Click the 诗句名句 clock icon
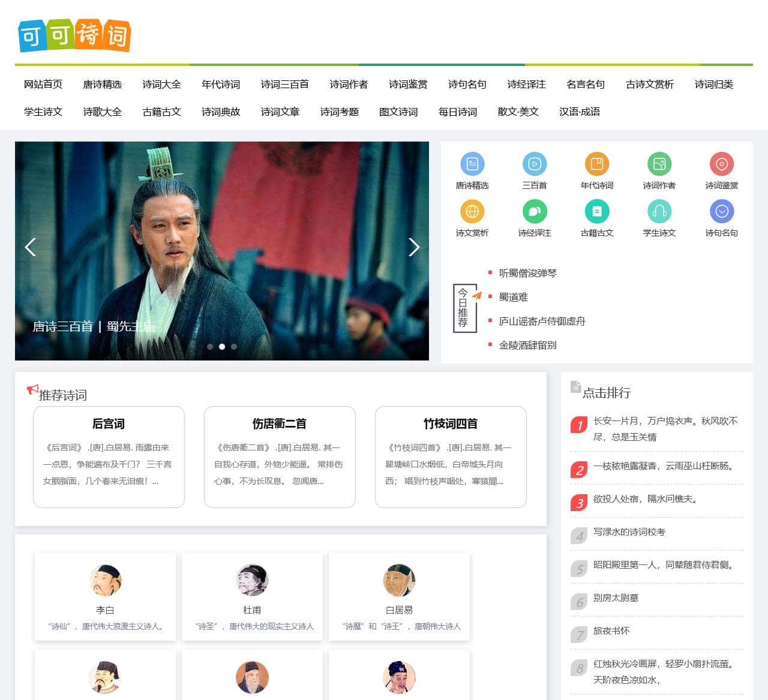 point(722,211)
